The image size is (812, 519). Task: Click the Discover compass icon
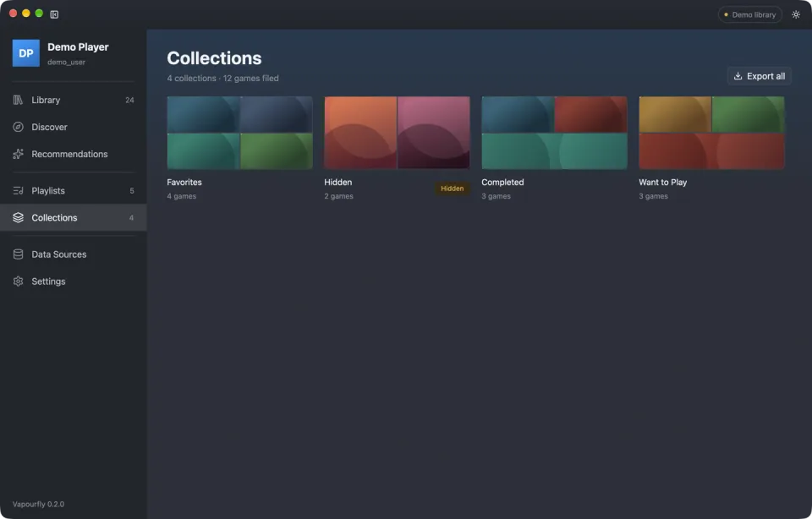(x=18, y=127)
